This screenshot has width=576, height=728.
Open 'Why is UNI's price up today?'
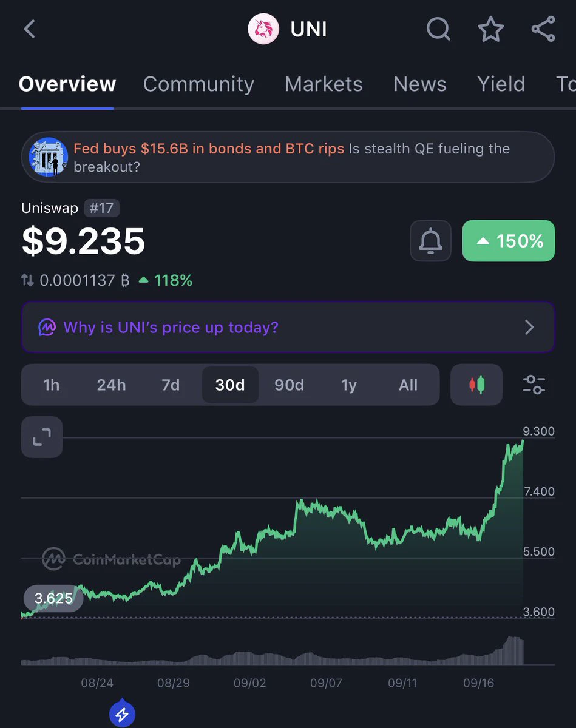click(x=288, y=328)
